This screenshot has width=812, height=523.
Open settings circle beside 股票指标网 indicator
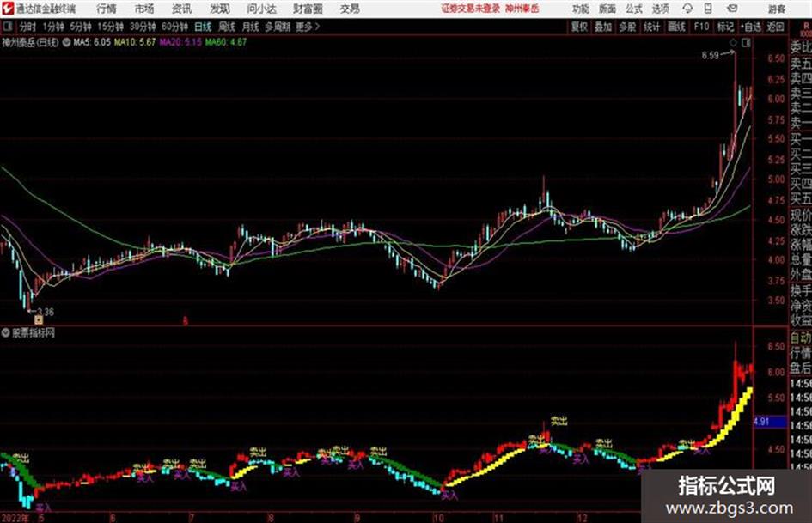[6, 332]
